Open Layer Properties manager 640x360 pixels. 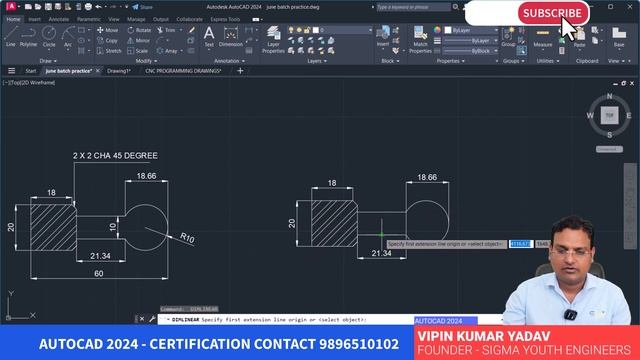pos(273,40)
